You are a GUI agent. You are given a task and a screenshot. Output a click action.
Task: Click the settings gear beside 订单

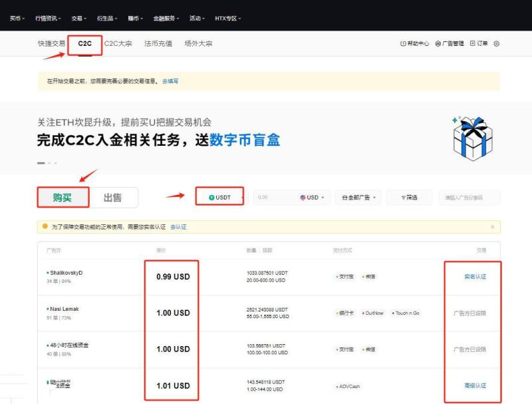tap(496, 44)
